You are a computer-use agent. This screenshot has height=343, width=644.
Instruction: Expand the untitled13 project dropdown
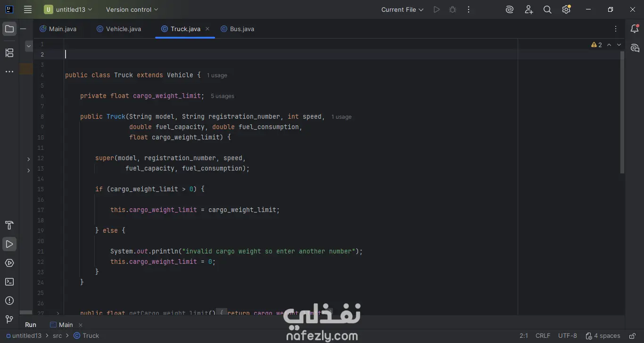(x=69, y=9)
